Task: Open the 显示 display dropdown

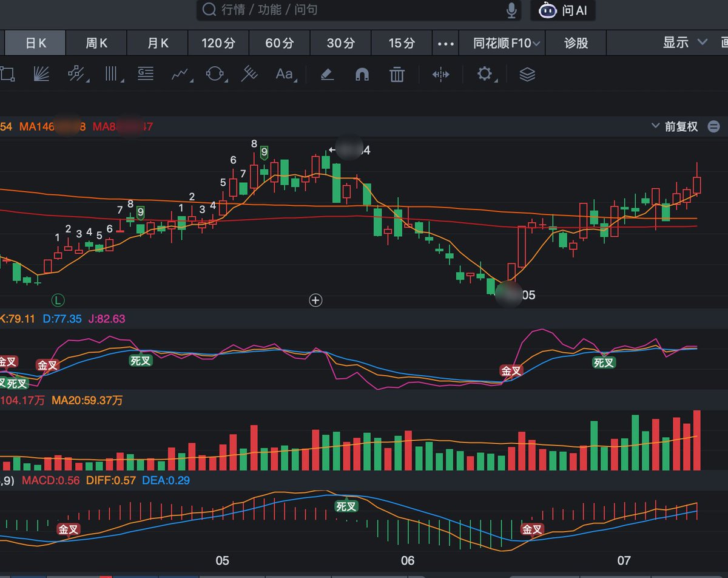Action: click(685, 42)
